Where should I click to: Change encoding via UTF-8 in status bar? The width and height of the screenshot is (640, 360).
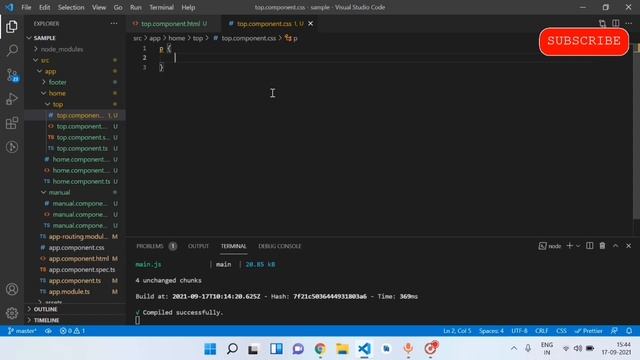pos(519,331)
